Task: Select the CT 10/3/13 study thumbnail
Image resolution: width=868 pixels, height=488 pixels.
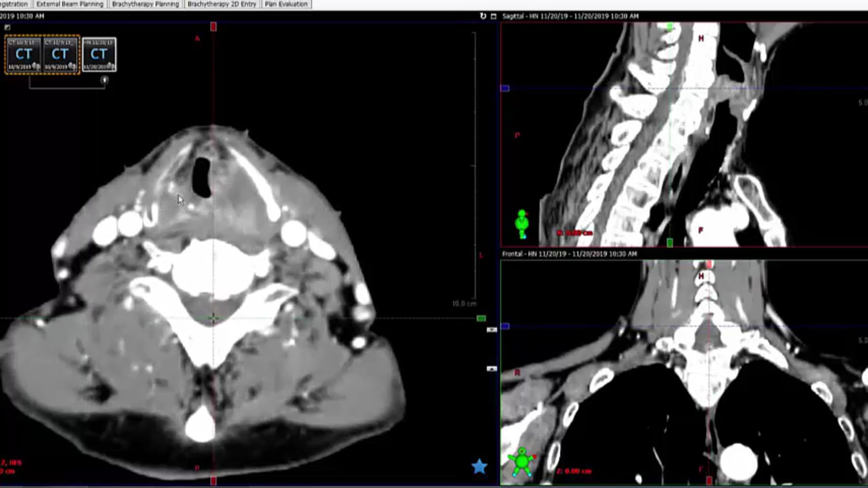Action: pos(24,54)
